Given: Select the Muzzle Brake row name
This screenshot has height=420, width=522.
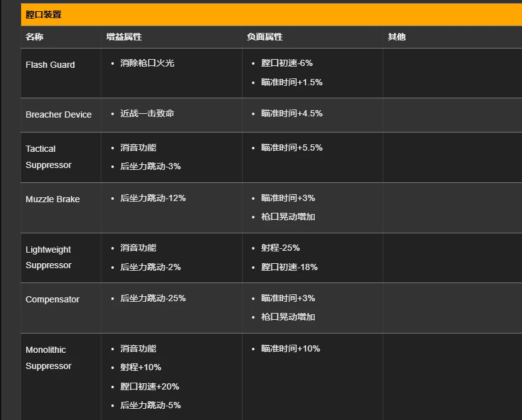Looking at the screenshot, I should point(53,199).
